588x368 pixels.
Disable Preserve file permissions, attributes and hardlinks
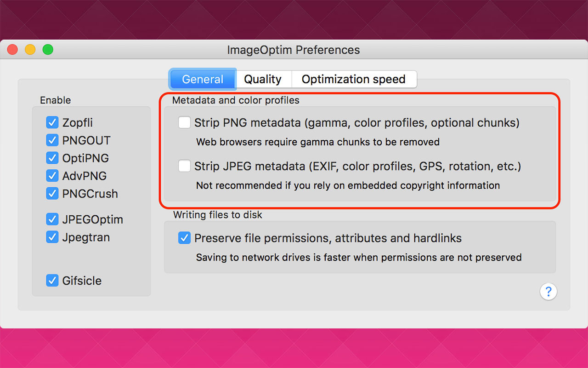tap(184, 238)
